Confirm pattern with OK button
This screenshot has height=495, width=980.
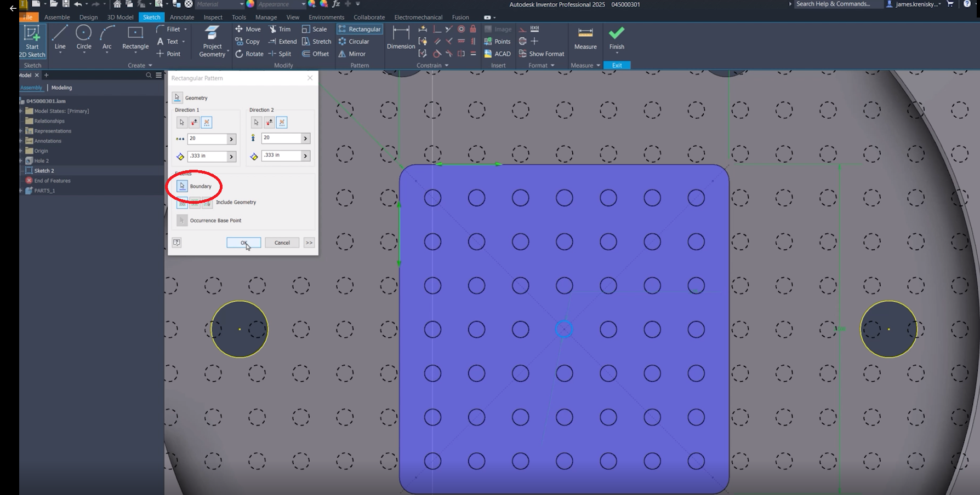click(x=244, y=243)
